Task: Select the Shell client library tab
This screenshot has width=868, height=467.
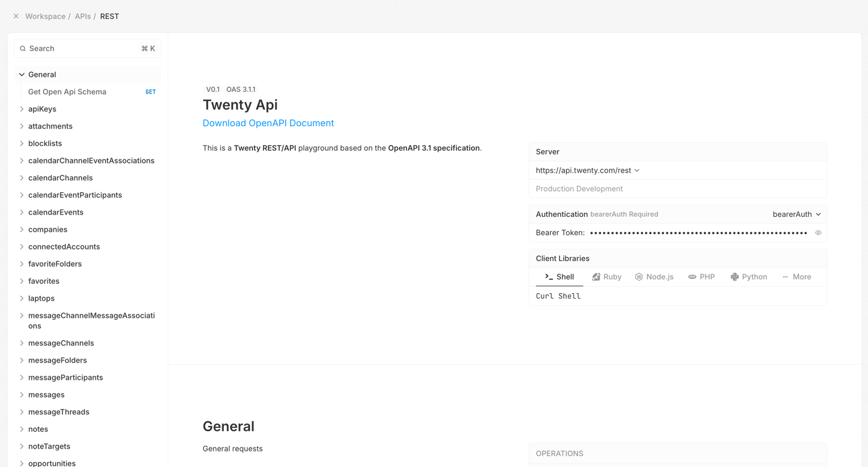Action: tap(559, 277)
